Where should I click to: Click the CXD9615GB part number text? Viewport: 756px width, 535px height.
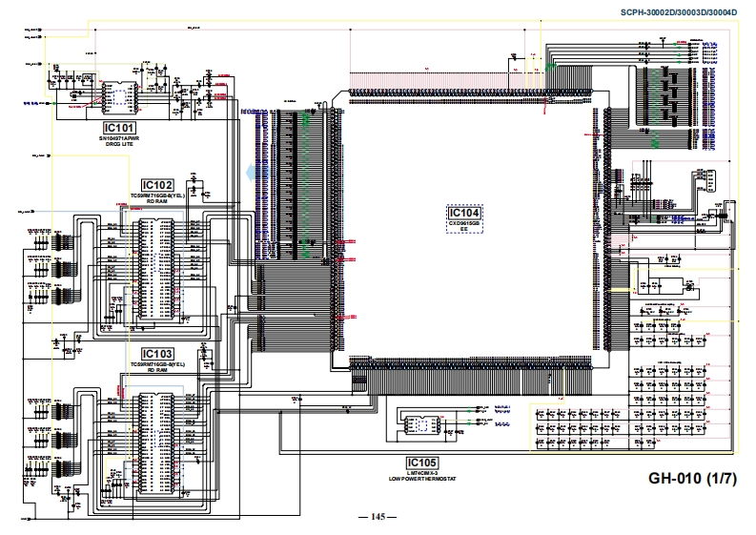click(x=464, y=223)
